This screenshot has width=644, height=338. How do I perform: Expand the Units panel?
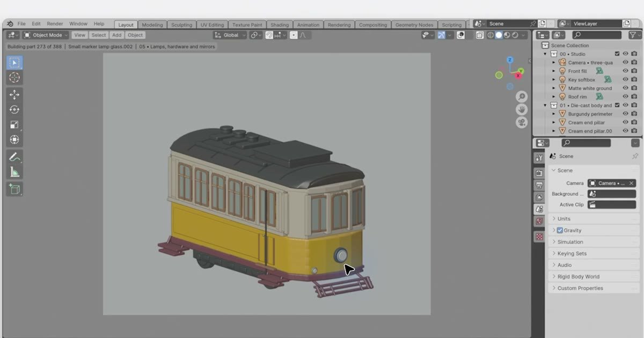click(x=594, y=219)
